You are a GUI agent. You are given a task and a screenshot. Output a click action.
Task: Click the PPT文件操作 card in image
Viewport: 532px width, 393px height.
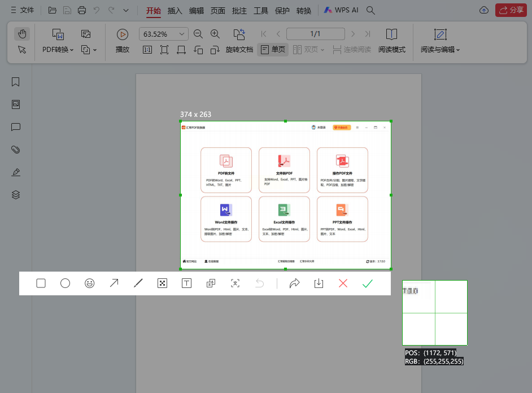point(342,219)
